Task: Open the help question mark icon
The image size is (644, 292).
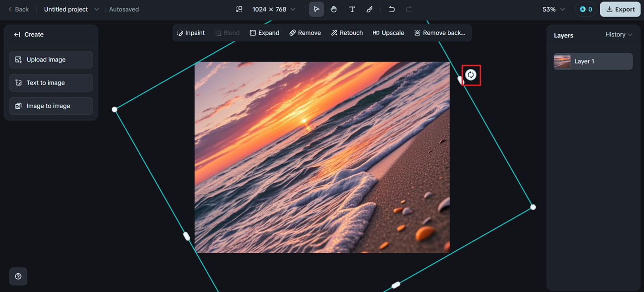Action: click(18, 276)
